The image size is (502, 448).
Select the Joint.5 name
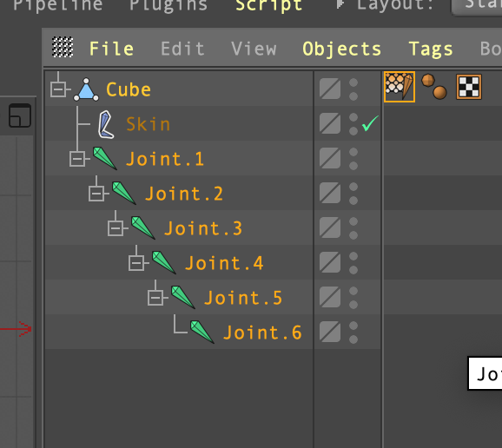point(243,298)
